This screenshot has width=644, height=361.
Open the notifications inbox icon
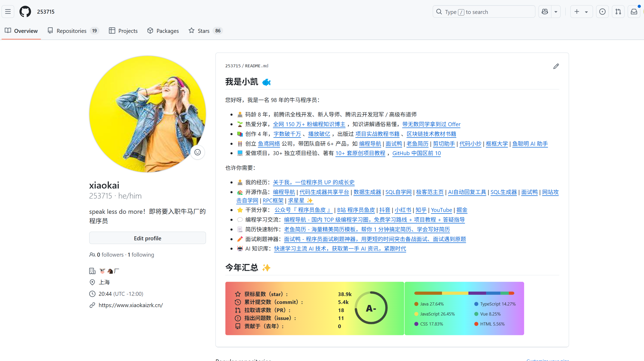pyautogui.click(x=634, y=12)
